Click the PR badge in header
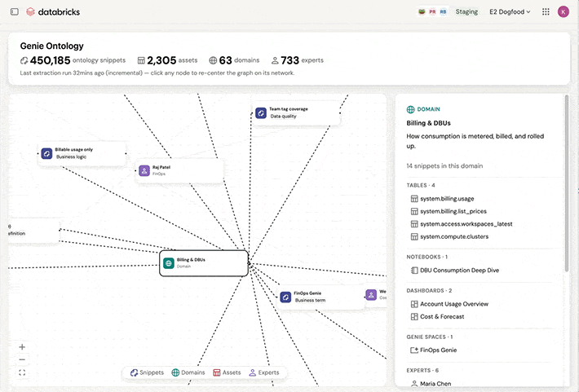 432,11
